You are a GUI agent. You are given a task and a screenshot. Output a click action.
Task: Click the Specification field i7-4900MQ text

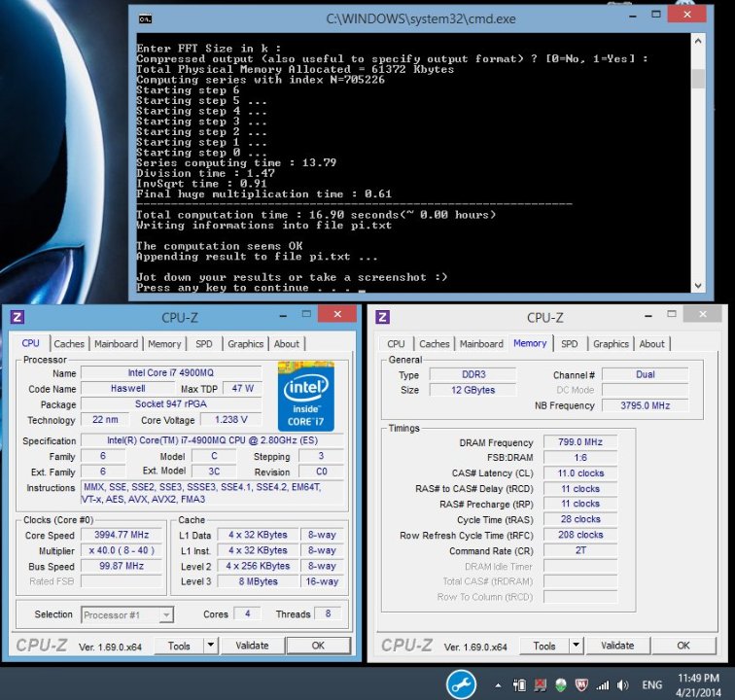(212, 440)
